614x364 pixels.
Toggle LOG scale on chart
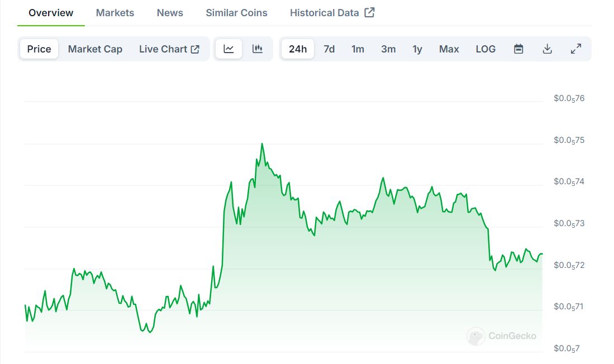click(x=486, y=49)
